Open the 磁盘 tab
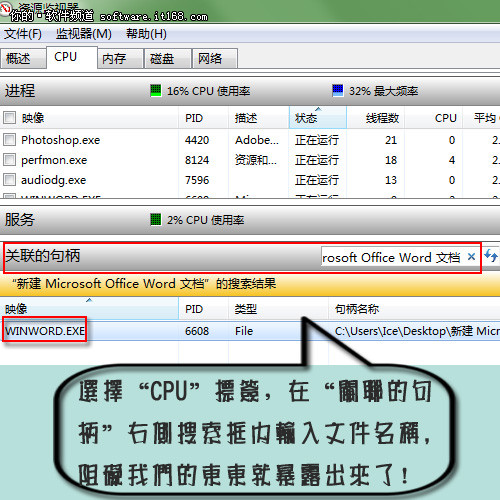This screenshot has height=500, width=500. point(168,59)
